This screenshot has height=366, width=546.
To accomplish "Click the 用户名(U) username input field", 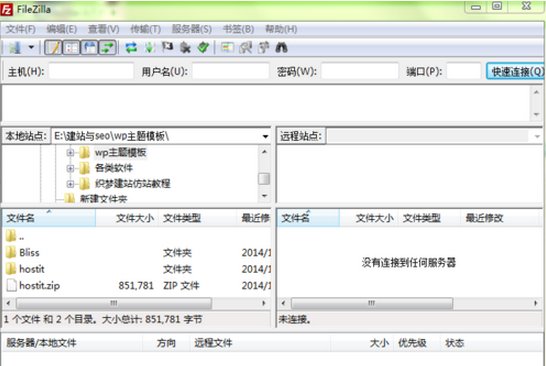I will point(231,71).
